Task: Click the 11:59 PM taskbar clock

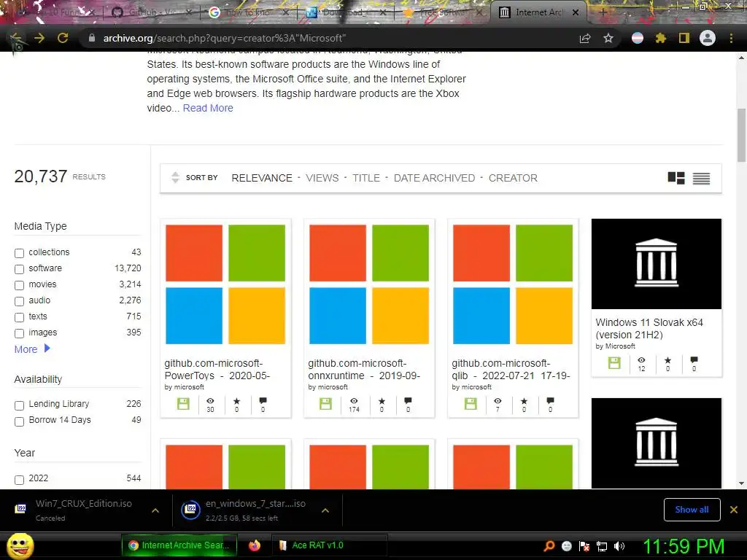Action: [x=684, y=546]
